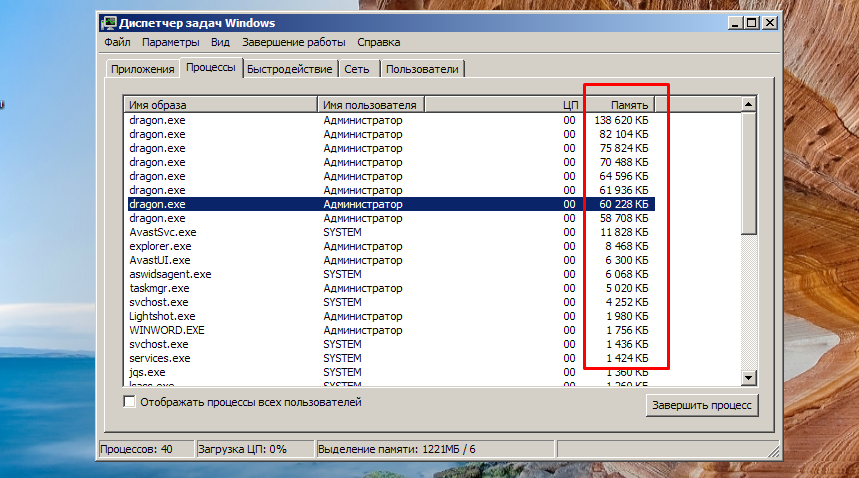Click the scrollbar down arrow
The width and height of the screenshot is (859, 478).
pos(748,377)
